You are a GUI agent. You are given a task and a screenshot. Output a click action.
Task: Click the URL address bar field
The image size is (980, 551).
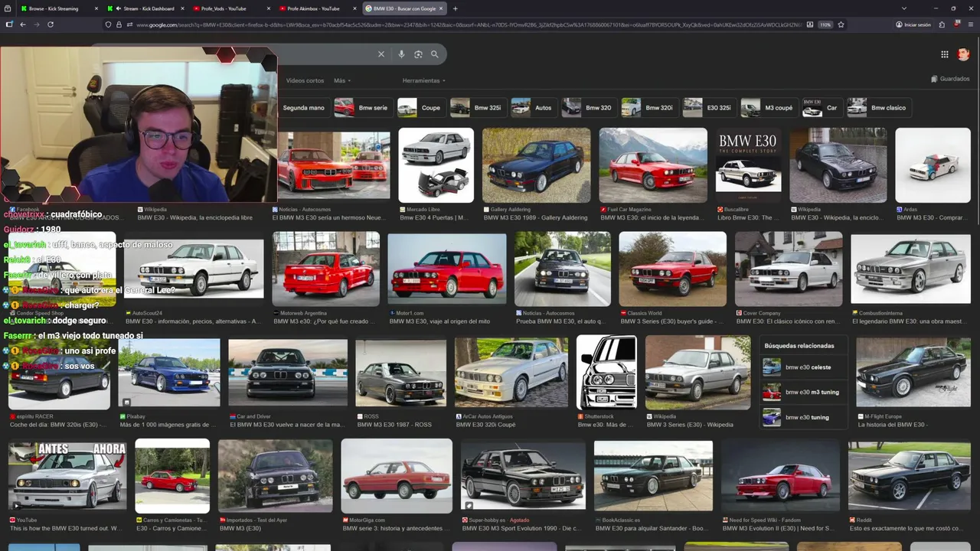click(467, 24)
